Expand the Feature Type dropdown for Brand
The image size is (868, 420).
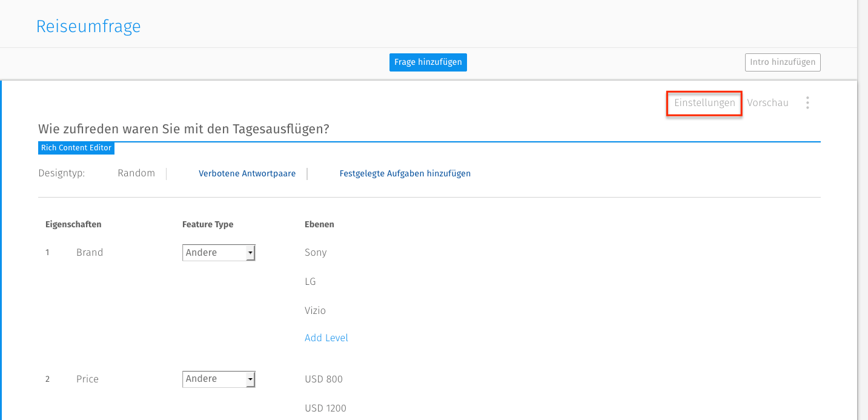219,253
